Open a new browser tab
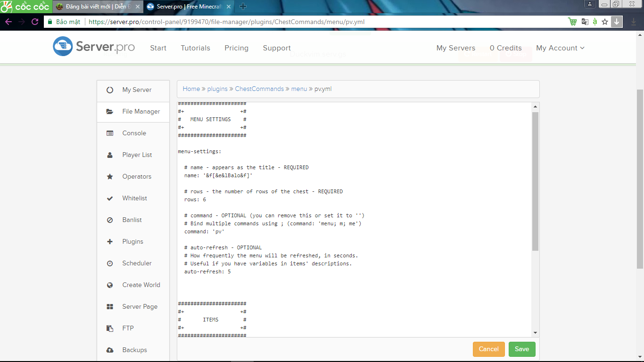 (x=243, y=7)
